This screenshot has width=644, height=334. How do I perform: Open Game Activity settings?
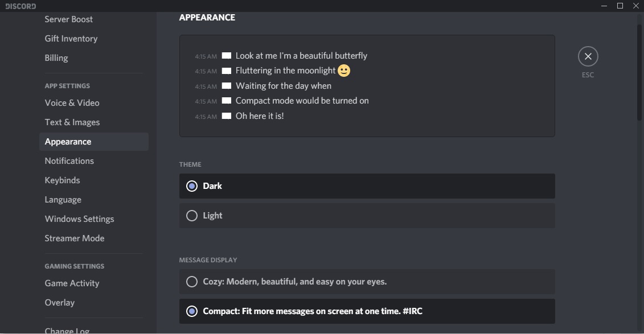[x=72, y=283]
